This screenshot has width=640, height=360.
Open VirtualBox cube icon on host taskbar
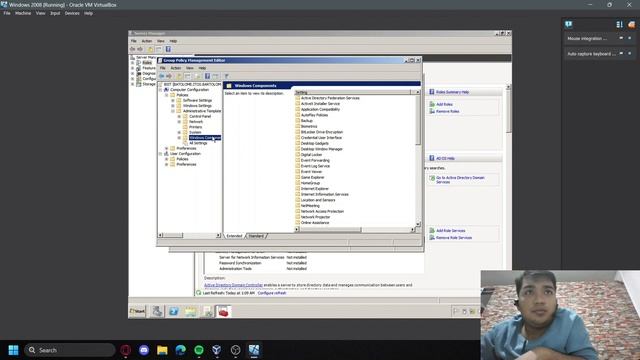[x=217, y=350]
